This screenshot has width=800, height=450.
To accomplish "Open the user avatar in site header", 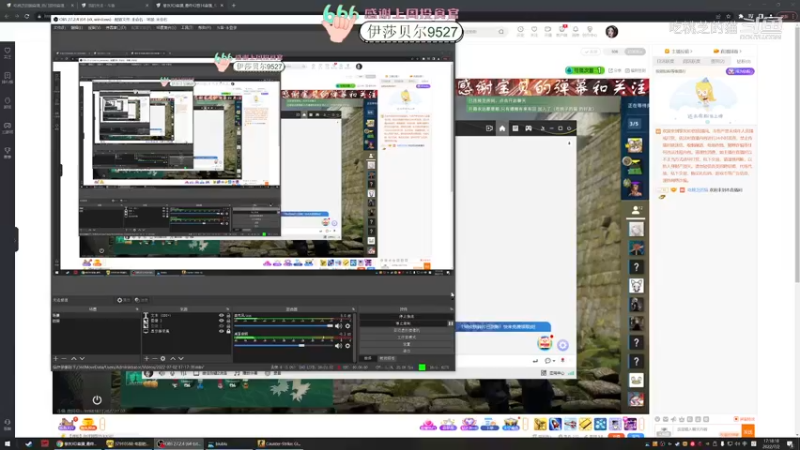I will 612,32.
